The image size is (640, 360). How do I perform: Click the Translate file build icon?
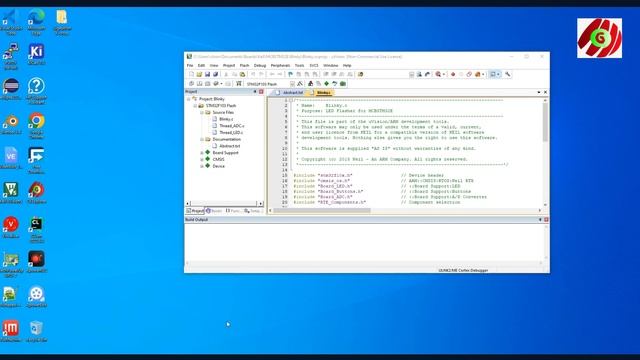191,84
